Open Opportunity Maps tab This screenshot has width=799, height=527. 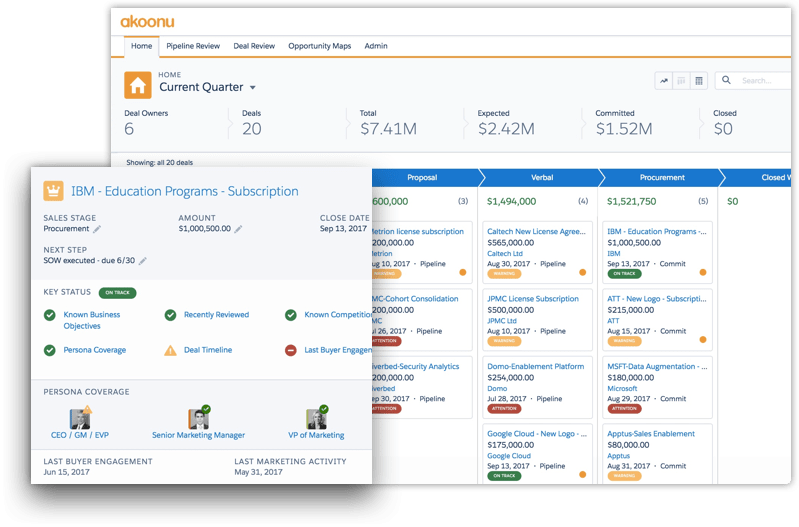(x=319, y=46)
